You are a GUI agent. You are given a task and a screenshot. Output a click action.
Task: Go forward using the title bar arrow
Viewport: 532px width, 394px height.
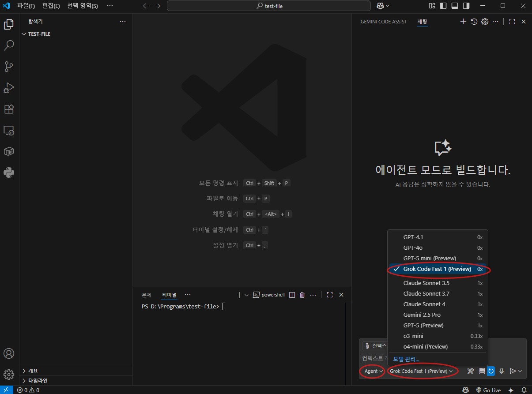[x=158, y=6]
